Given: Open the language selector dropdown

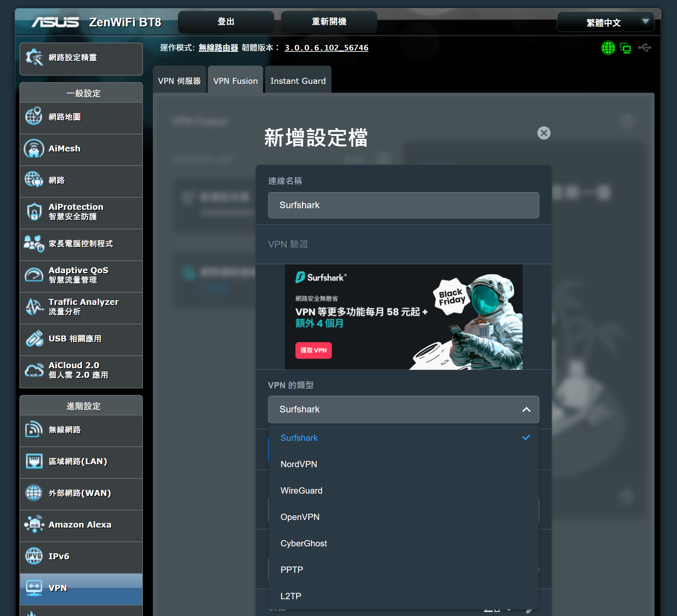Looking at the screenshot, I should [605, 22].
